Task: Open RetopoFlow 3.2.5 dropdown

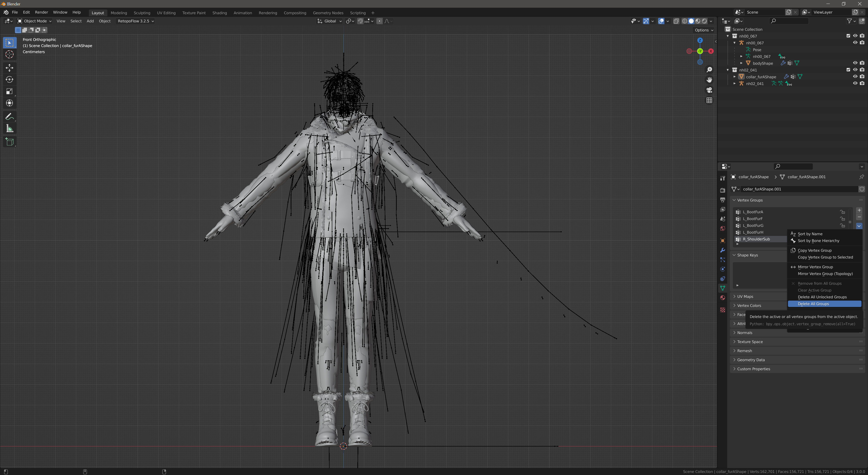Action: pyautogui.click(x=135, y=21)
